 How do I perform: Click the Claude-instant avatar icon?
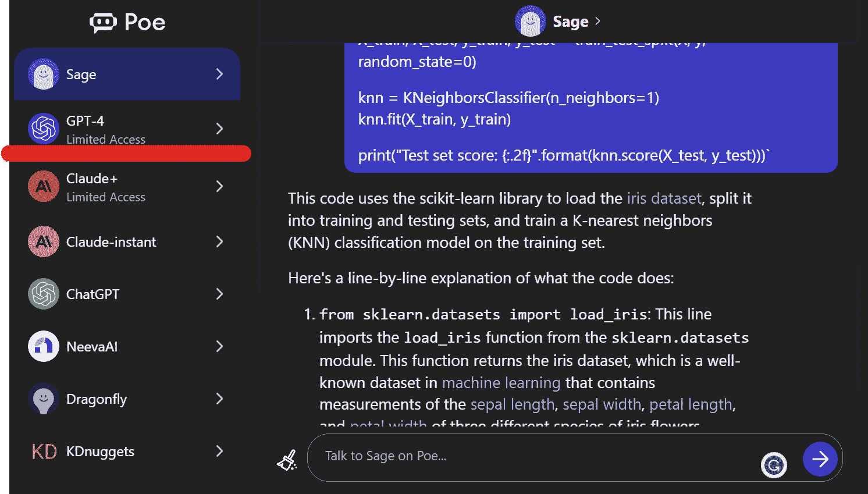pos(44,241)
